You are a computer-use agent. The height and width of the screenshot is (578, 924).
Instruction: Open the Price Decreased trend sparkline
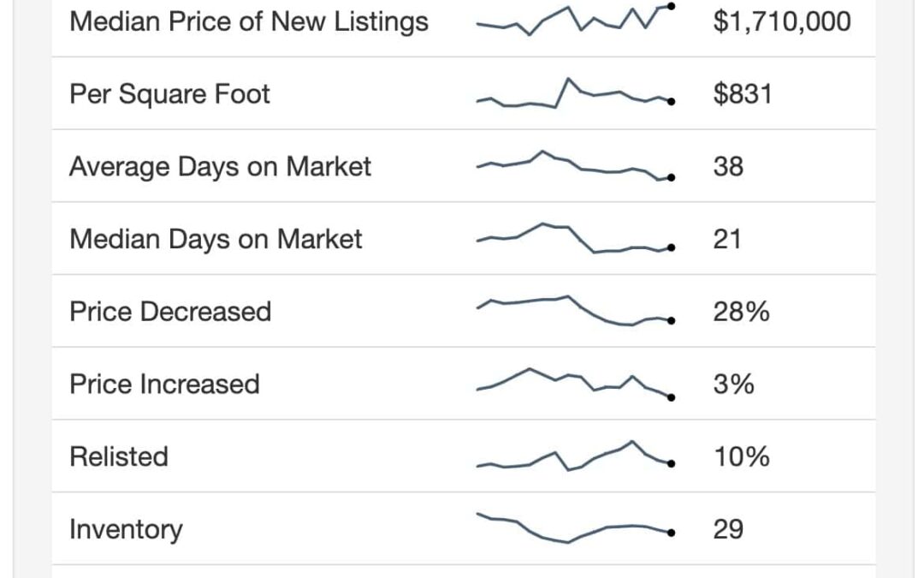tap(575, 311)
